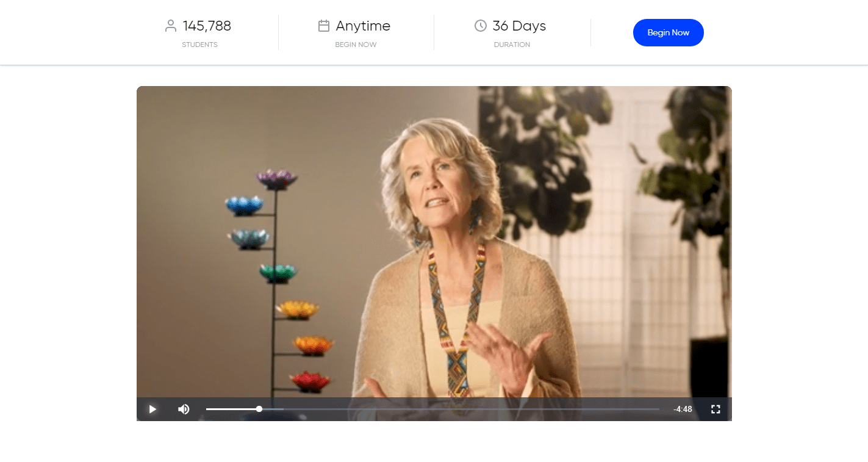This screenshot has width=868, height=462.
Task: Click the BEGIN NOW label under Anytime
Action: point(356,45)
